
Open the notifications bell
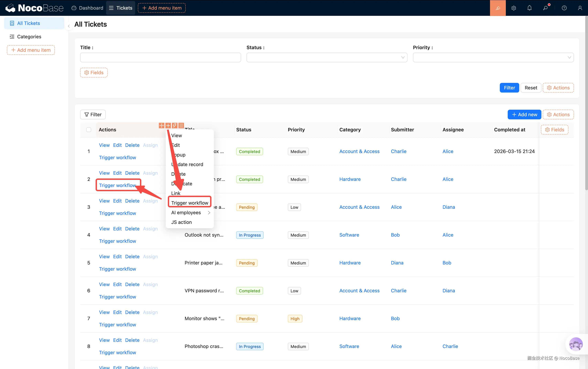(529, 8)
